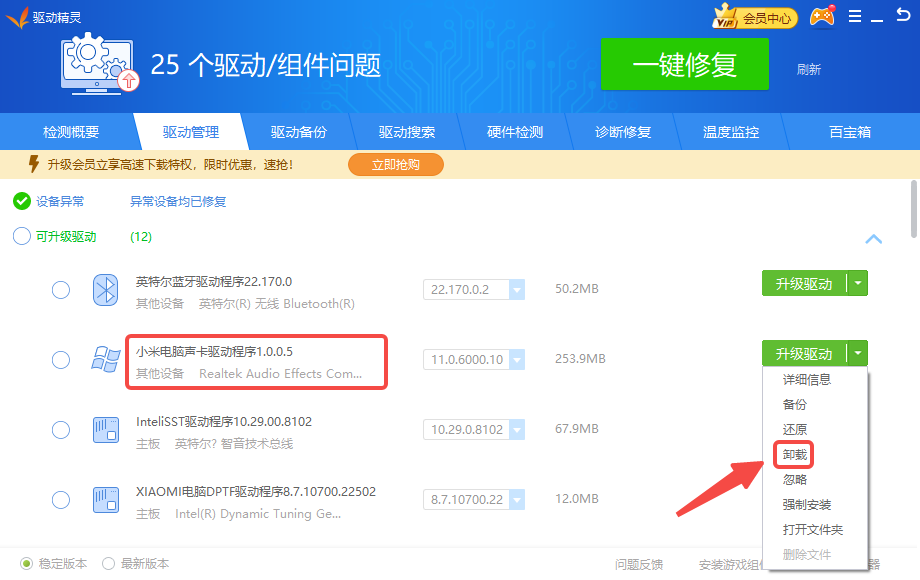Open the game controller icon in title bar

click(822, 17)
